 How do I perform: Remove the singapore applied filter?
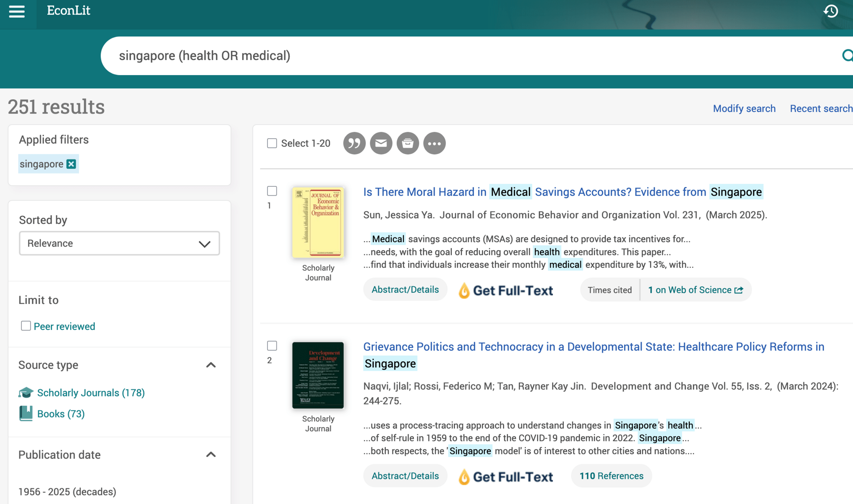pos(71,164)
